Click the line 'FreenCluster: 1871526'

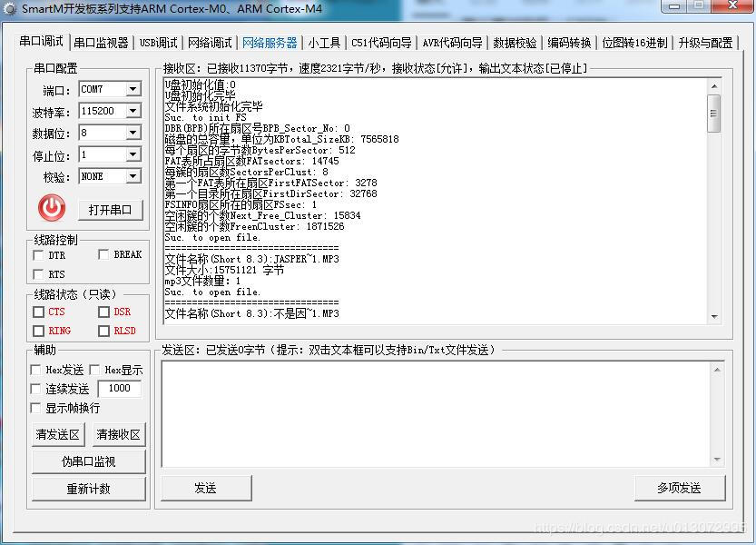pos(254,226)
